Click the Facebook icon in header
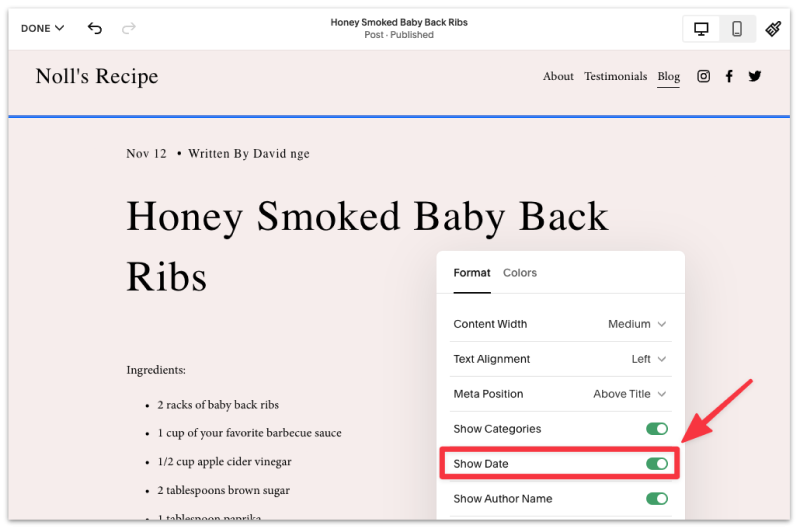The height and width of the screenshot is (527, 800). pyautogui.click(x=729, y=76)
